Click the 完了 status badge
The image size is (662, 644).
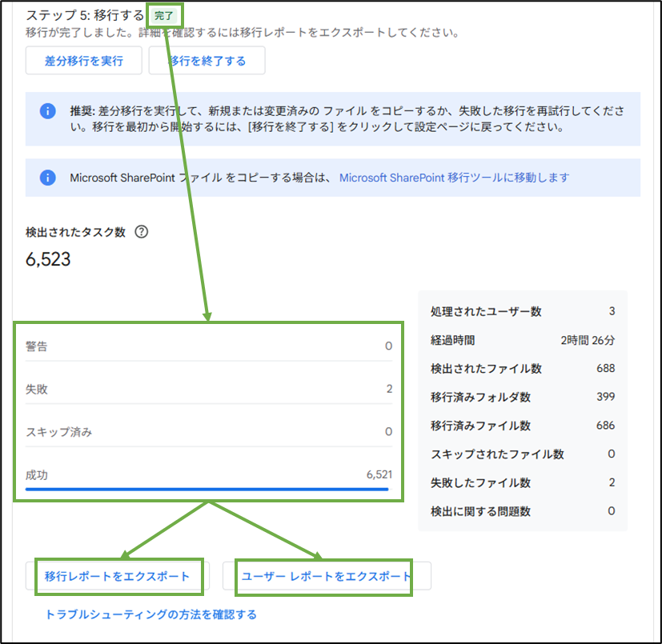164,16
